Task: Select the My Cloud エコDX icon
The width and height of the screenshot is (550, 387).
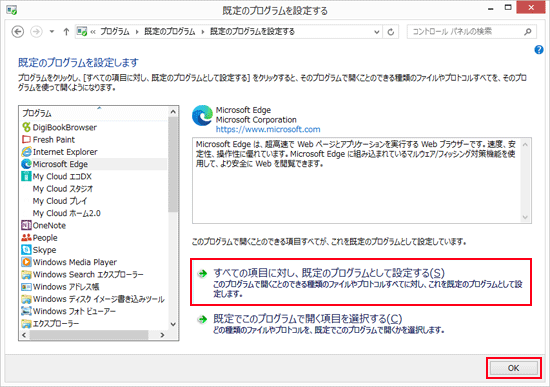Action: 26,176
